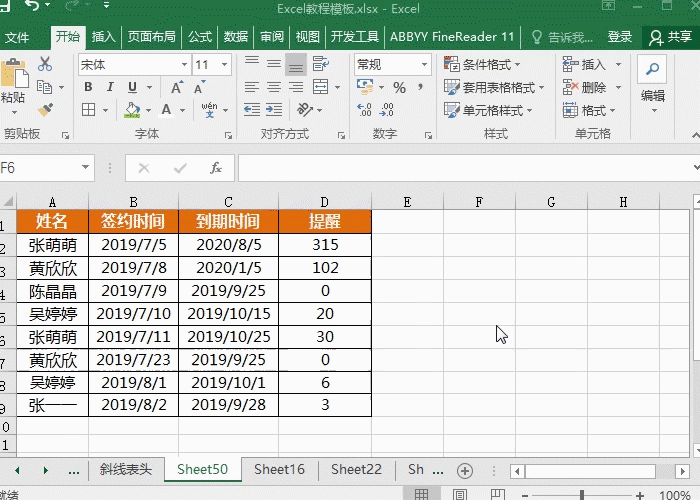Click the Copy icon in clipboard group
This screenshot has width=700, height=500.
(x=45, y=87)
